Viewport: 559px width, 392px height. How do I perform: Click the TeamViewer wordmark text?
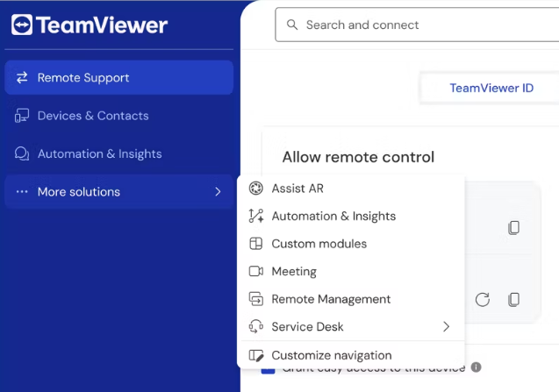click(x=102, y=25)
